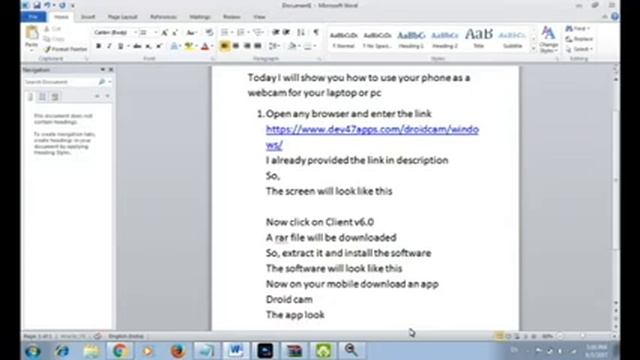Image resolution: width=640 pixels, height=360 pixels.
Task: Apply superscript formatting
Action: tap(159, 47)
